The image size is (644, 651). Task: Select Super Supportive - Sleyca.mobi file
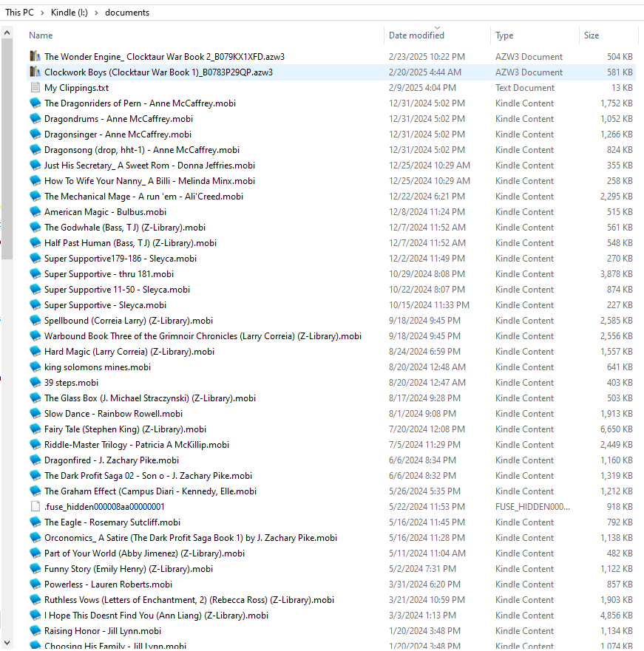point(105,305)
